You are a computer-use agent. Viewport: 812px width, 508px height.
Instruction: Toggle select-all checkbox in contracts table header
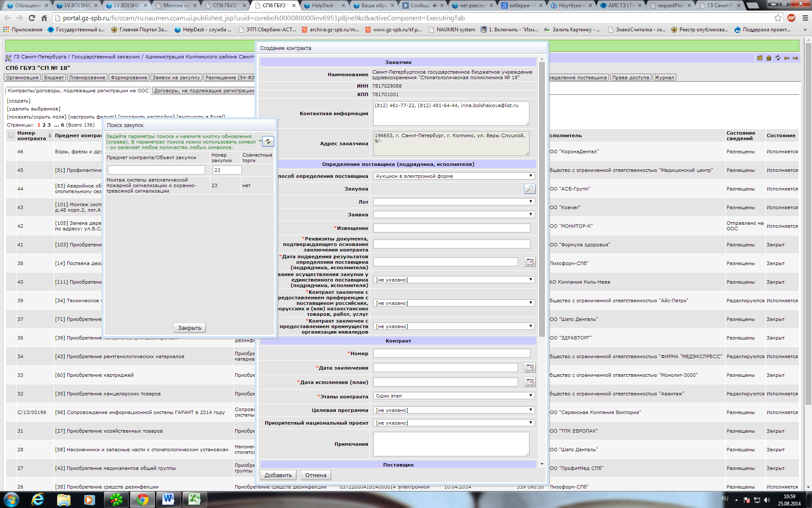click(x=11, y=135)
